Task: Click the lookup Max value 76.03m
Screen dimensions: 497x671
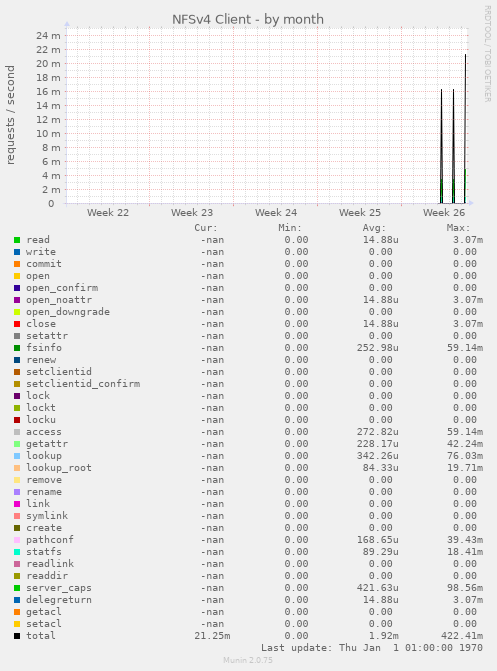Action: pyautogui.click(x=465, y=456)
